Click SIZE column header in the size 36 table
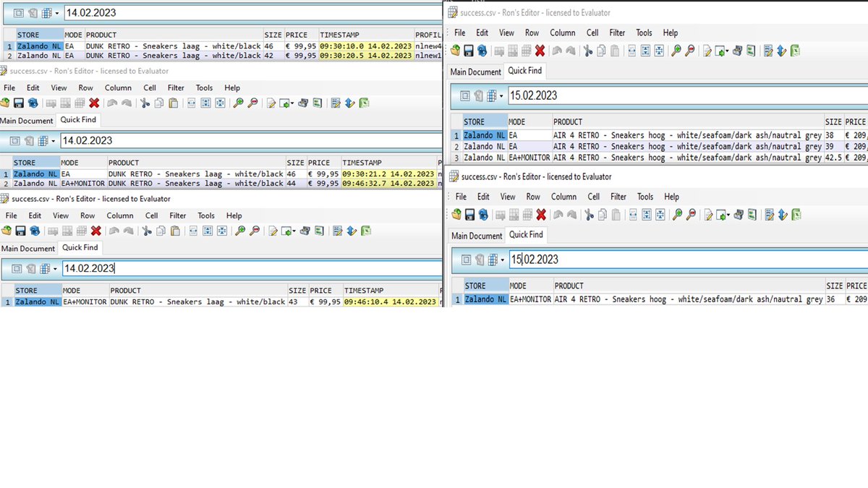The width and height of the screenshot is (868, 488). 834,286
